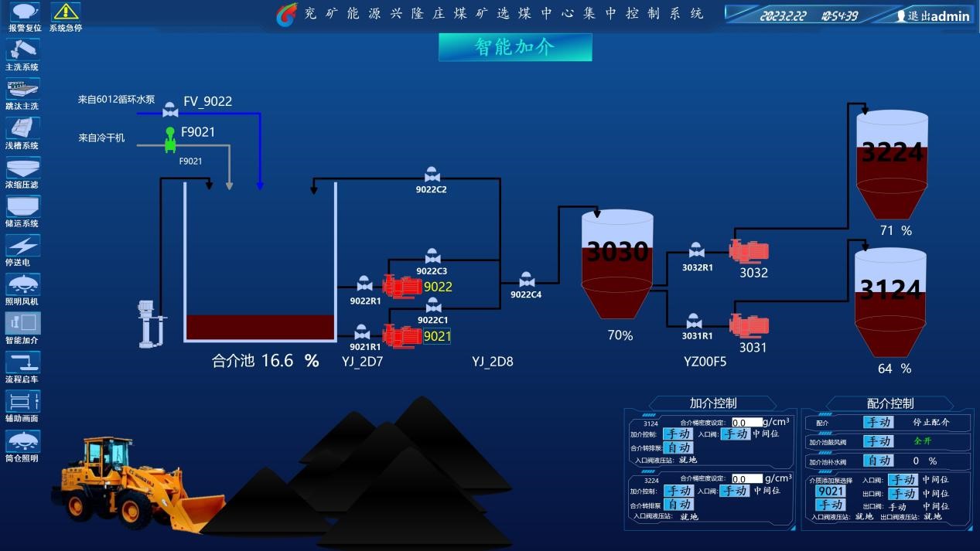This screenshot has height=551, width=980.
Task: Click the 3124 合介桶密度设定 input field
Action: (x=746, y=423)
